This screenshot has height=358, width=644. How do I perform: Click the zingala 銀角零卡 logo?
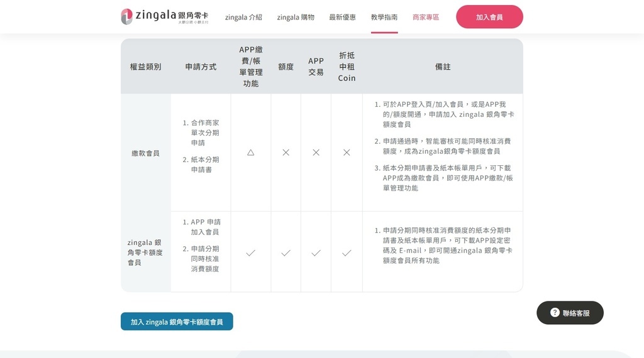[165, 16]
